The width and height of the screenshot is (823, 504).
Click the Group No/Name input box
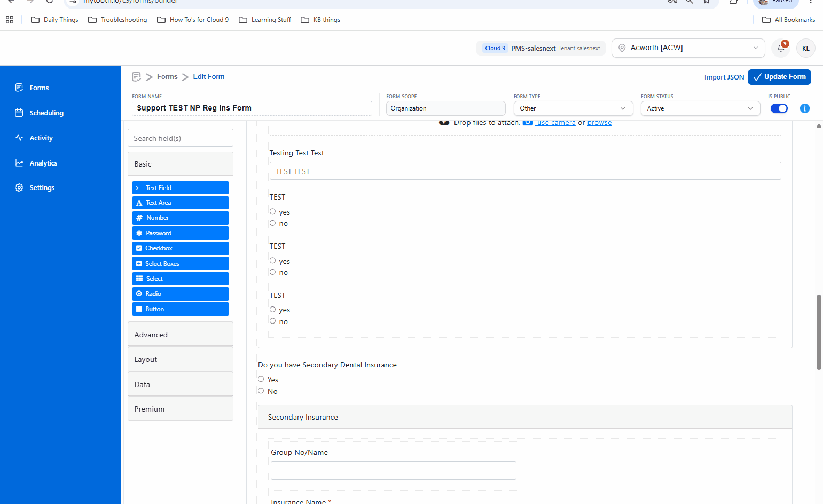394,471
